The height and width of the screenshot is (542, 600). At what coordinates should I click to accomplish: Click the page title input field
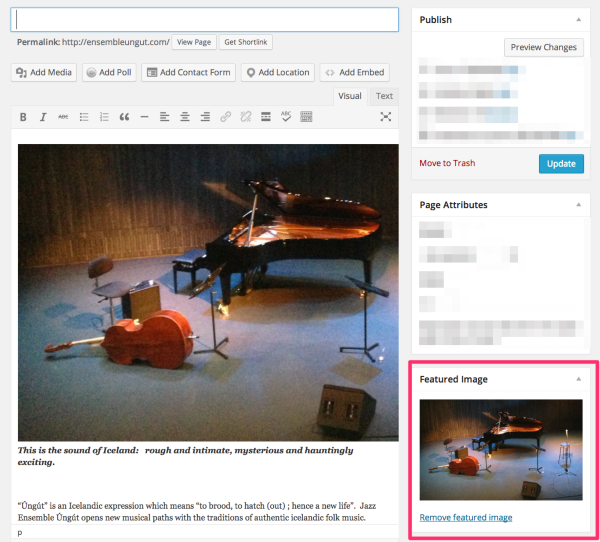[205, 20]
